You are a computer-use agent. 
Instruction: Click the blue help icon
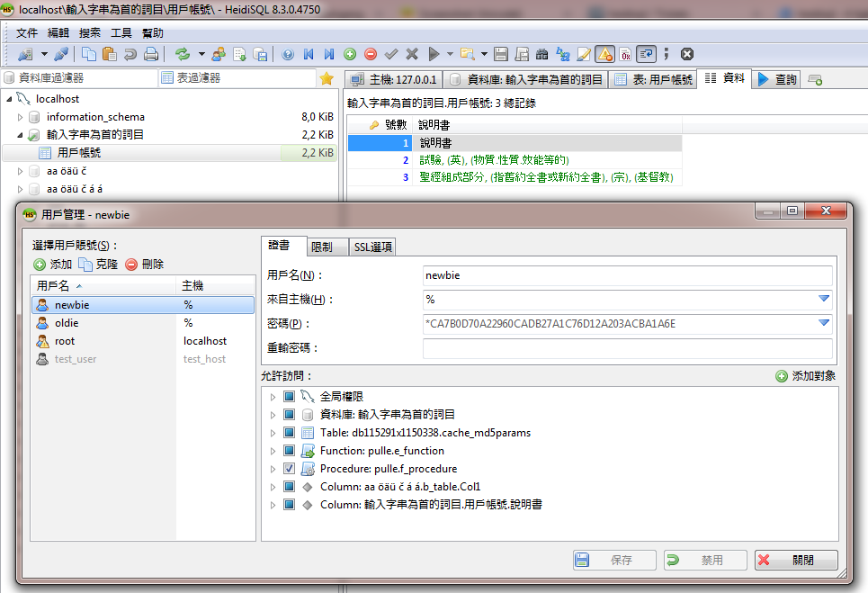tap(288, 54)
